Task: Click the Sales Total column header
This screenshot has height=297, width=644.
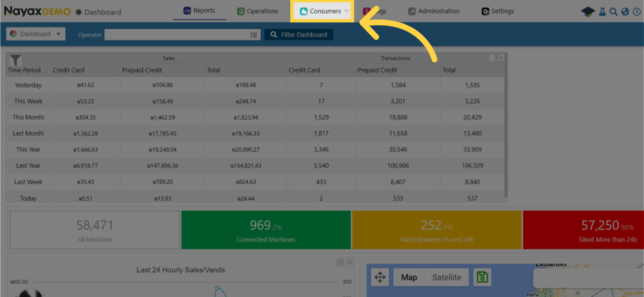Action: tap(213, 70)
